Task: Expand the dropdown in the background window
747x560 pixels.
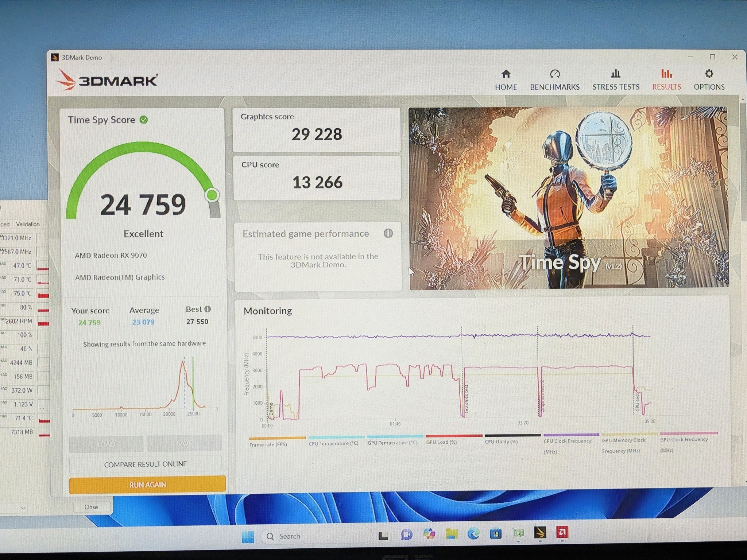Action: (23, 507)
